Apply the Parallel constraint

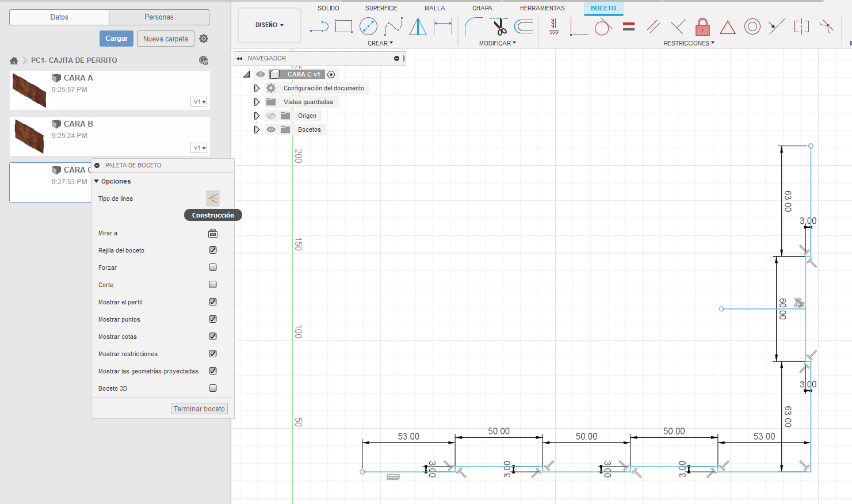pos(653,26)
